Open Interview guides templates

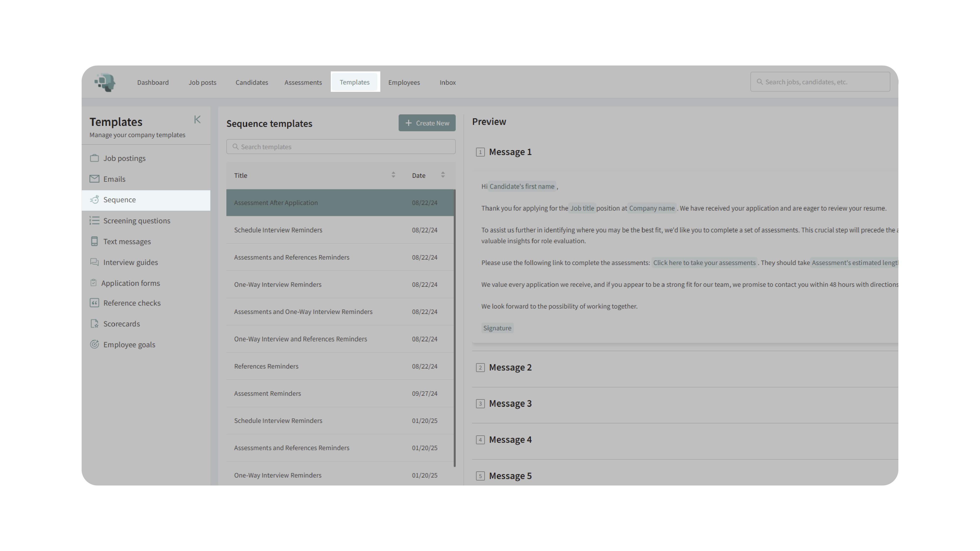(x=130, y=262)
